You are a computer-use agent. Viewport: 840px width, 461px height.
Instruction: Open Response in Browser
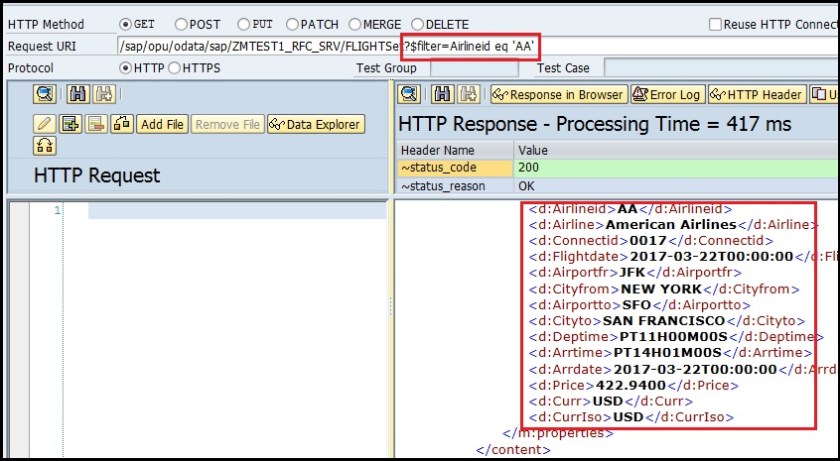[x=559, y=94]
